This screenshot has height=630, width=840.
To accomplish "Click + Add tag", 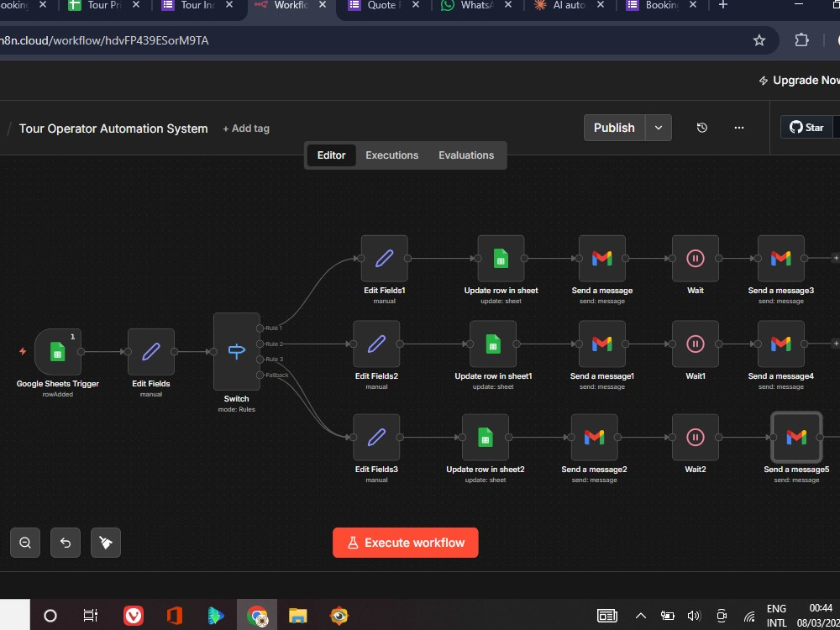I will point(246,129).
